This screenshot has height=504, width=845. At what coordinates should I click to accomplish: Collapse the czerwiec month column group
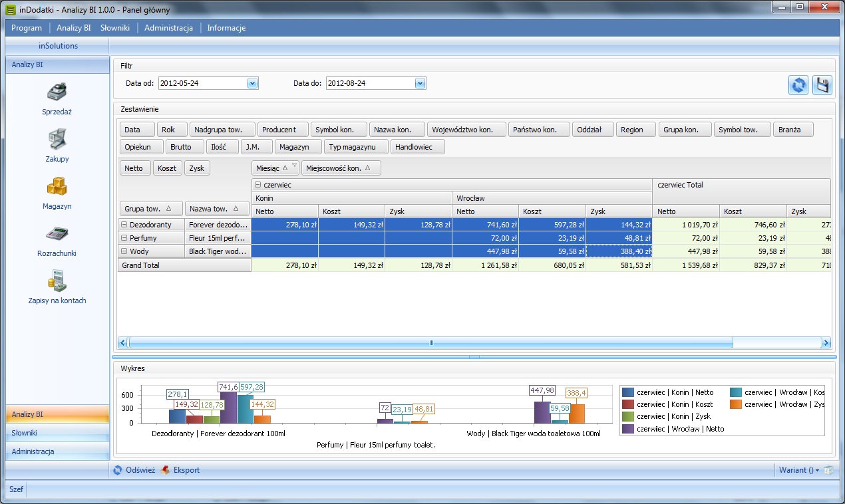[258, 186]
